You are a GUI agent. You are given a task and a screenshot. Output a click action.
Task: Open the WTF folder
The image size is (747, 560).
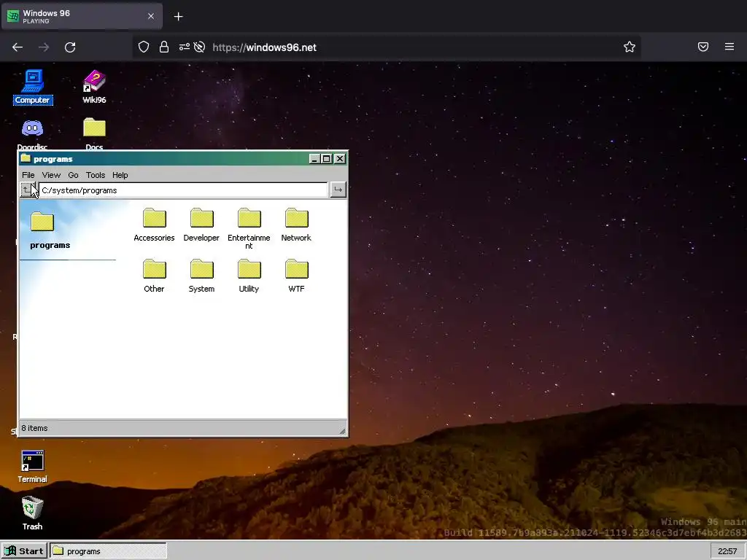(296, 276)
